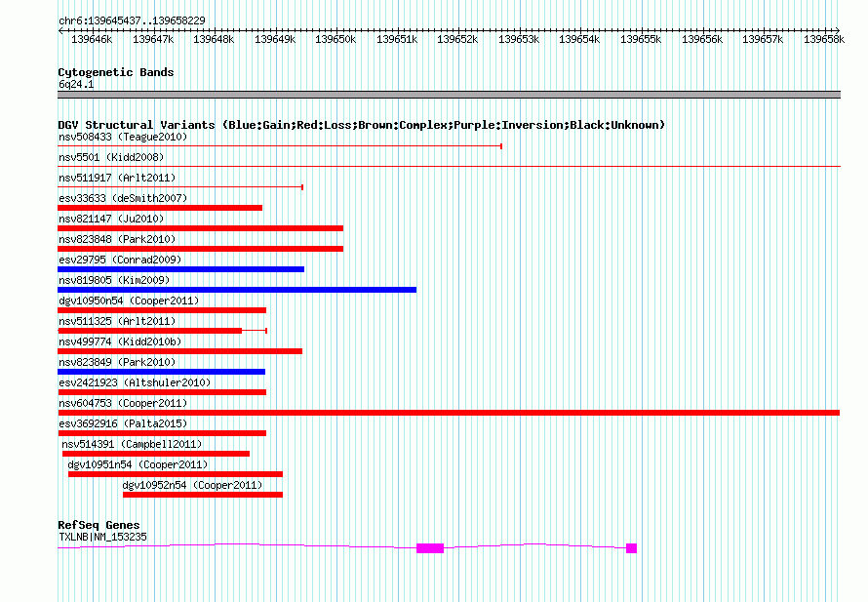Click the nsv508433 (Teague2010) variant label

click(123, 137)
